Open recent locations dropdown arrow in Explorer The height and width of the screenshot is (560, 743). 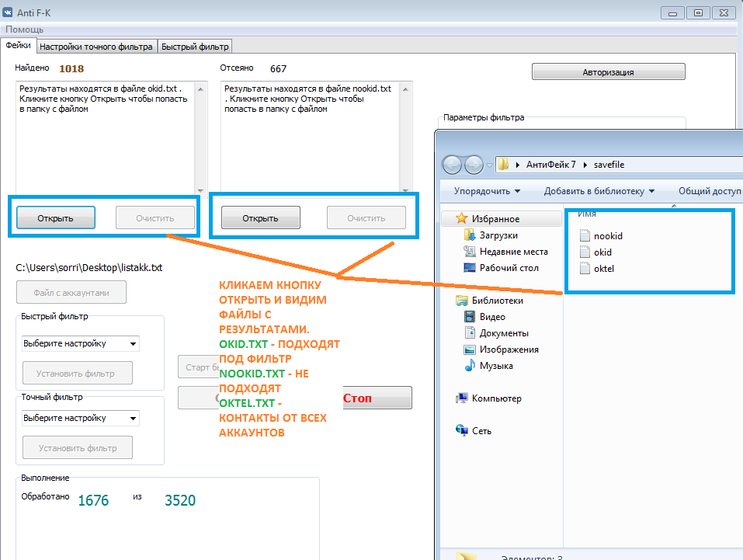pos(489,165)
